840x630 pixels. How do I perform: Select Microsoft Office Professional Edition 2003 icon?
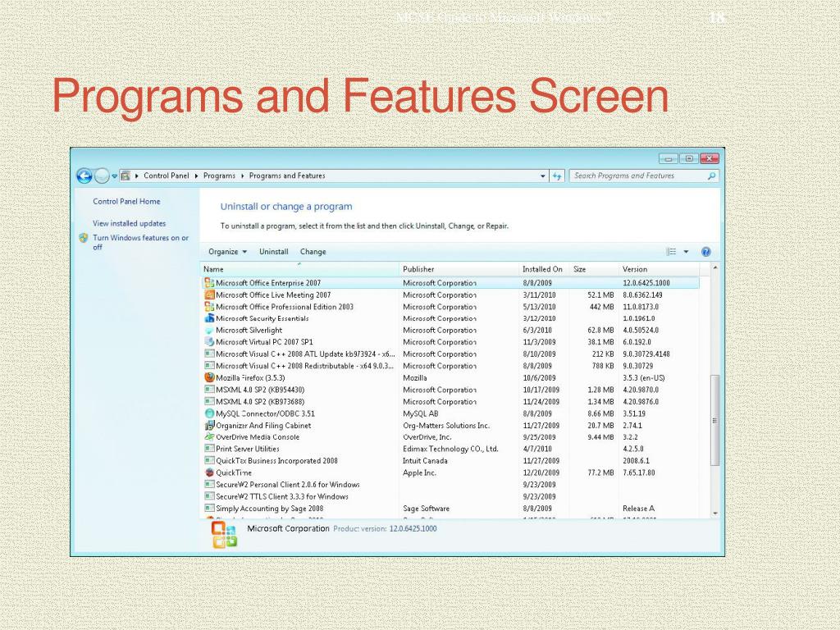click(209, 307)
